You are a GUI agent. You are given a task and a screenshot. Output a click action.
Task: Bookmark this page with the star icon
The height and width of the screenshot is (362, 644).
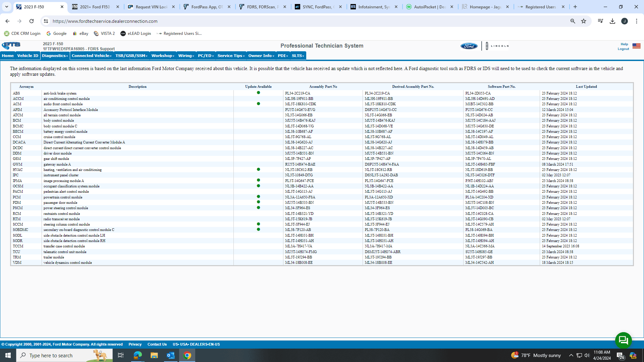pyautogui.click(x=584, y=21)
